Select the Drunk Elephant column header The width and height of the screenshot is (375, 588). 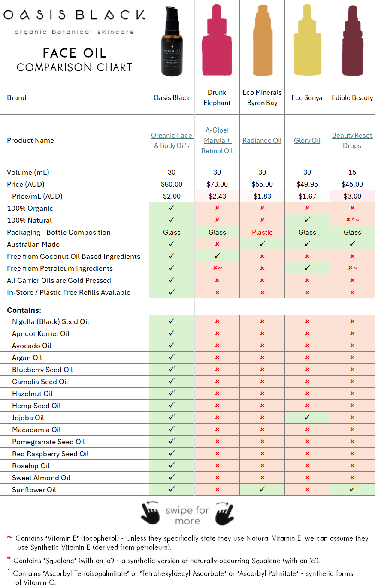(217, 97)
